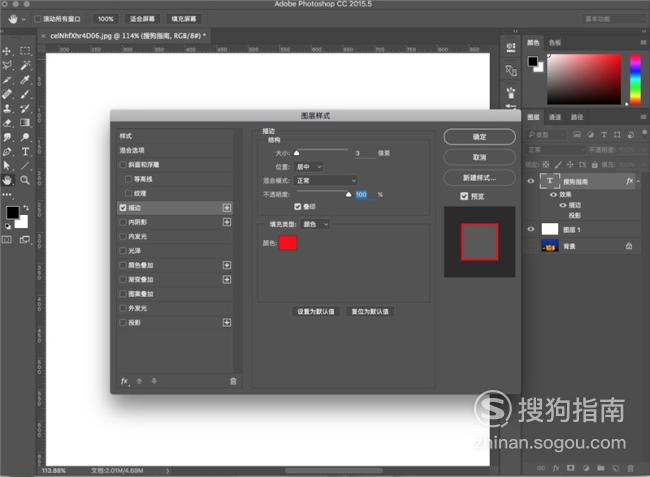
Task: Open fx menu at Layer Style bottom
Action: click(x=124, y=381)
